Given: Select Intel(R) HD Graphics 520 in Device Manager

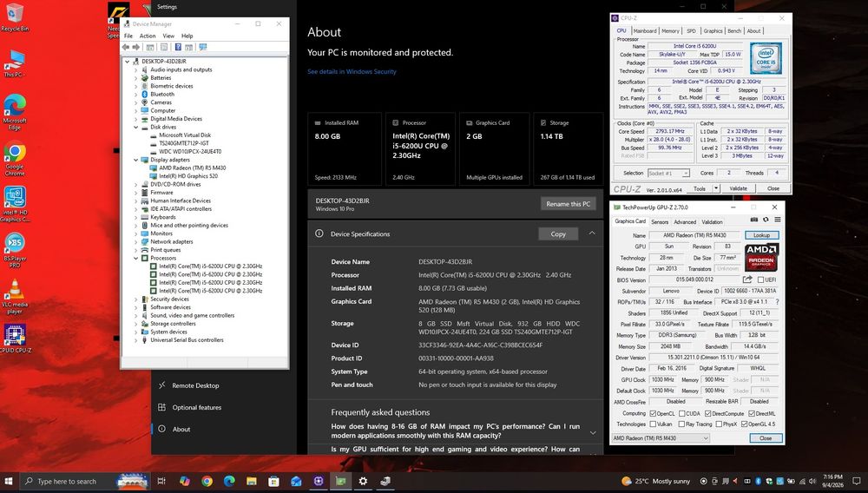Looking at the screenshot, I should (188, 176).
